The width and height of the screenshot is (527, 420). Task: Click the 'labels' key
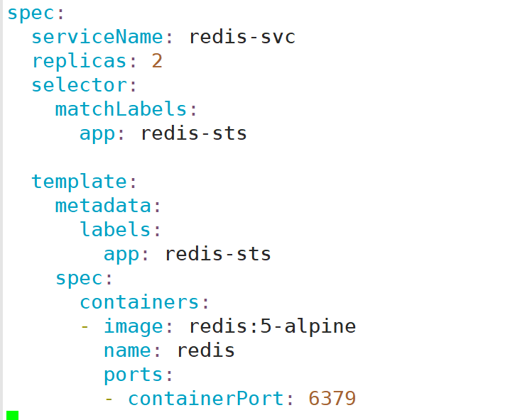pos(115,230)
